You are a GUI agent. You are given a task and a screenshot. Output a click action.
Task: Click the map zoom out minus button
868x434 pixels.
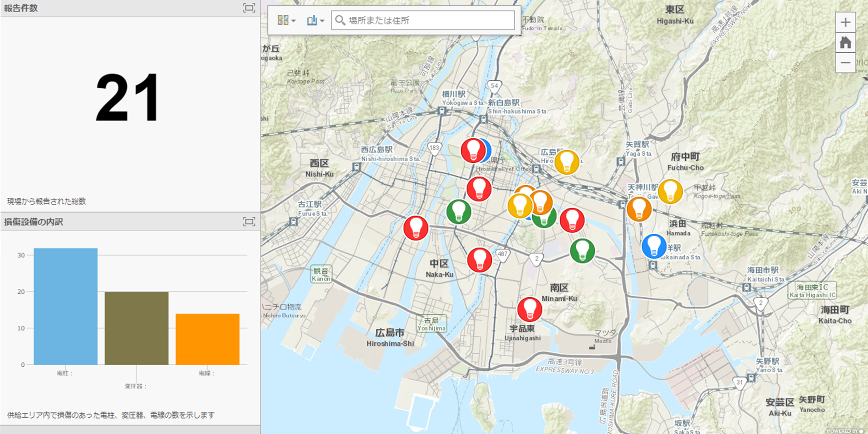point(845,63)
